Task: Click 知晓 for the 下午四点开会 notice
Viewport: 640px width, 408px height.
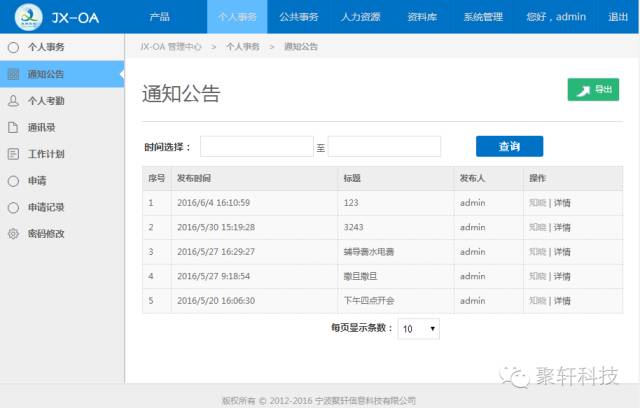Action: tap(537, 300)
